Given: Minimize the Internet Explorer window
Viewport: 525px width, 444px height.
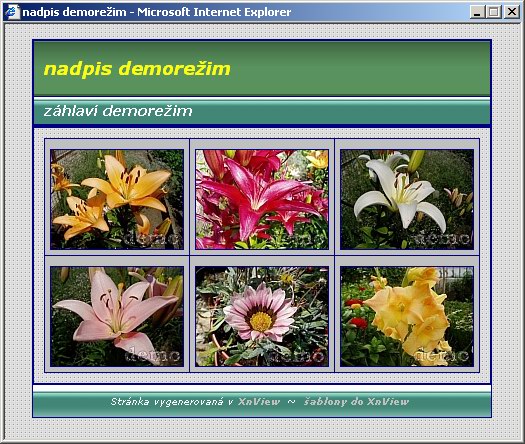Looking at the screenshot, I should click(477, 12).
